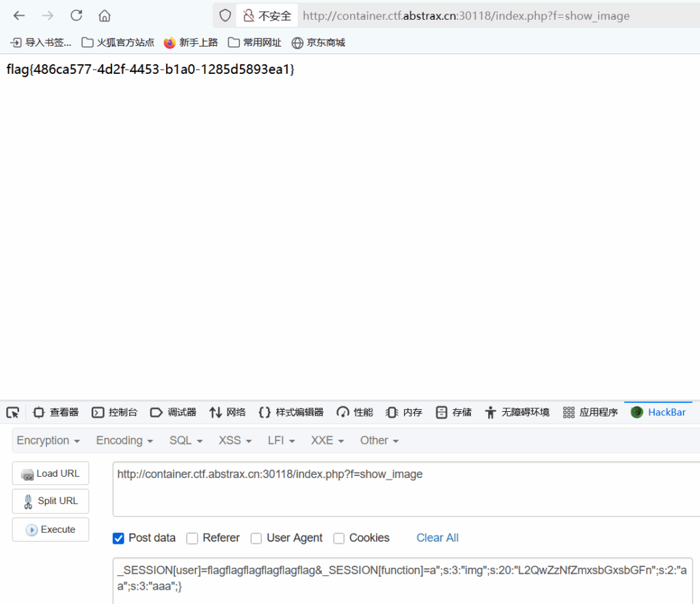Expand the LFI dropdown menu
700x604 pixels.
281,441
